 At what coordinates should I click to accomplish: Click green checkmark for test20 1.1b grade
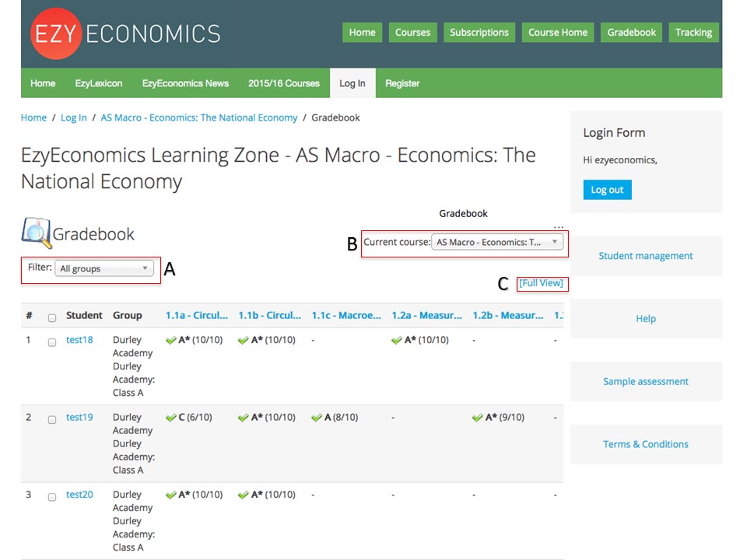(243, 495)
